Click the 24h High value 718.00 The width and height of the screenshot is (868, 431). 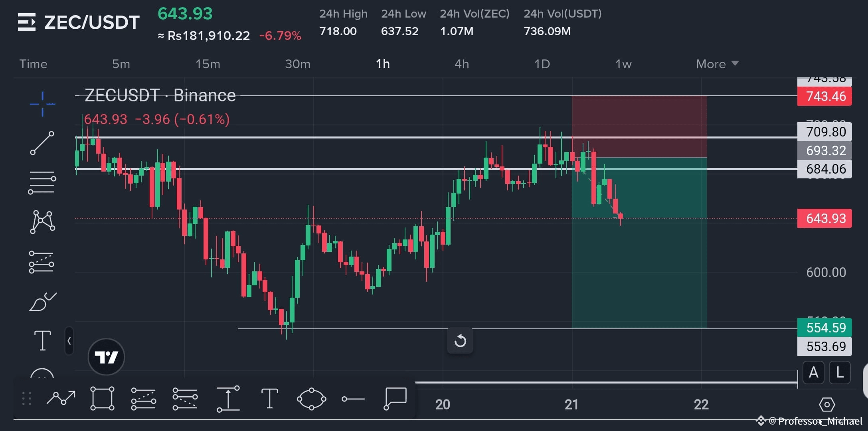tap(338, 31)
